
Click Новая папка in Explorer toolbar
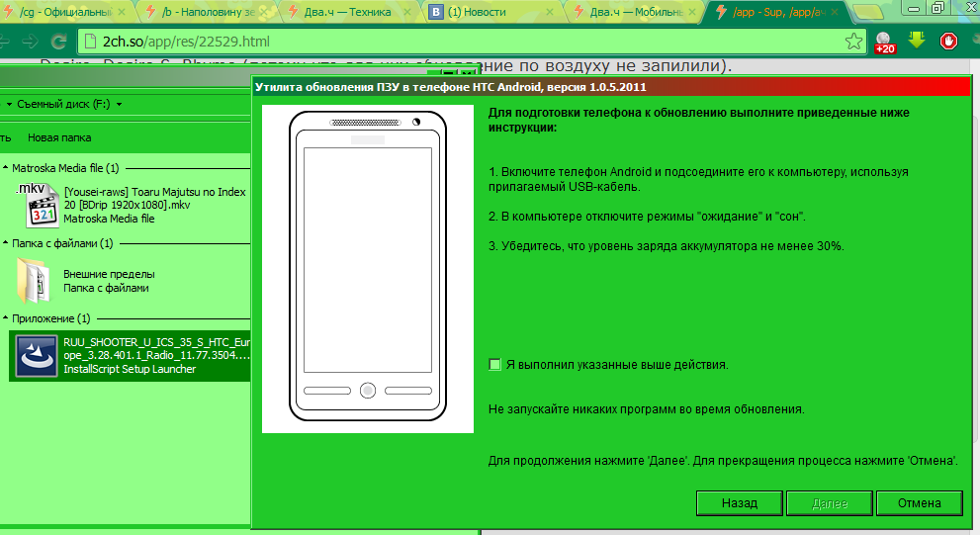point(59,137)
